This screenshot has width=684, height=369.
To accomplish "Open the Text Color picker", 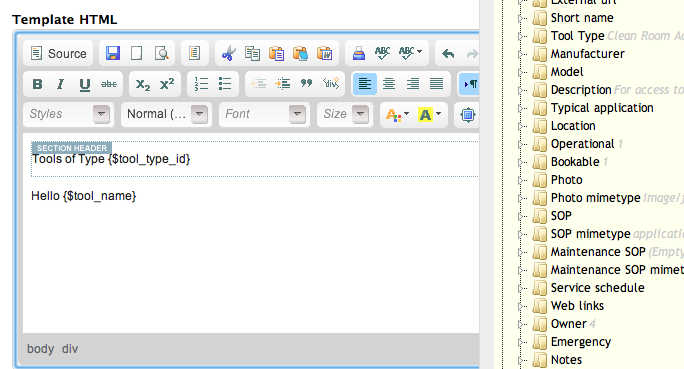I will 397,115.
